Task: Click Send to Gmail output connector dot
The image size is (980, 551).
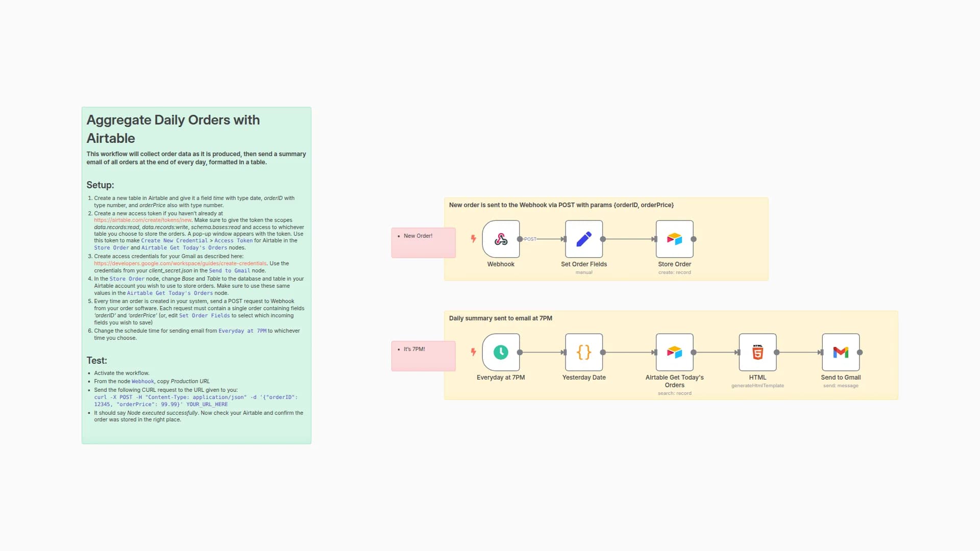Action: pyautogui.click(x=860, y=352)
